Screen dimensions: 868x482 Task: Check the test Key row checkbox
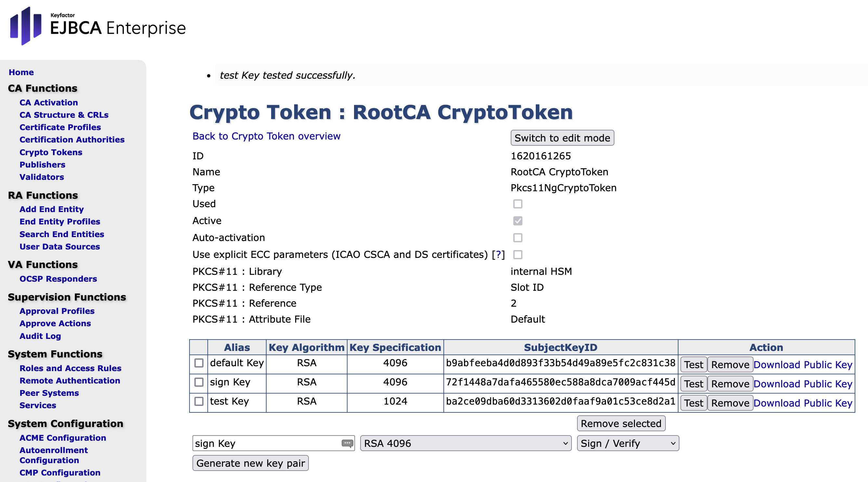pyautogui.click(x=199, y=401)
